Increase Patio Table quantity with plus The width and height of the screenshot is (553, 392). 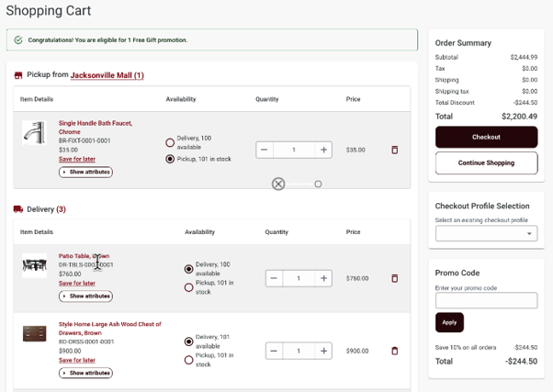pos(324,278)
